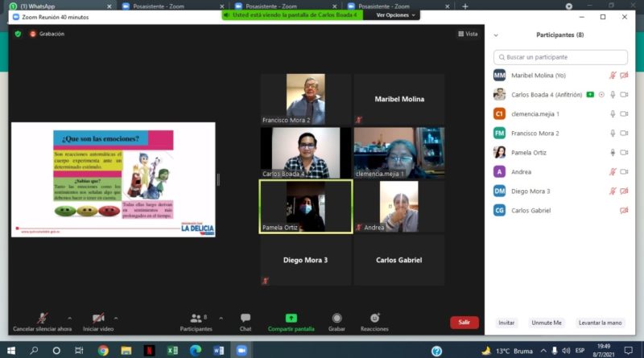Open the Reacciones menu
644x358 pixels.
pos(374,319)
